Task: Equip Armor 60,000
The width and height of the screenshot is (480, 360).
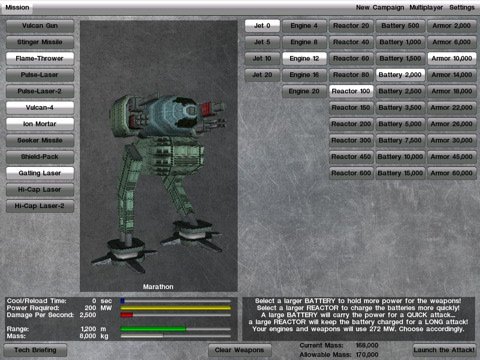Action: 452,173
